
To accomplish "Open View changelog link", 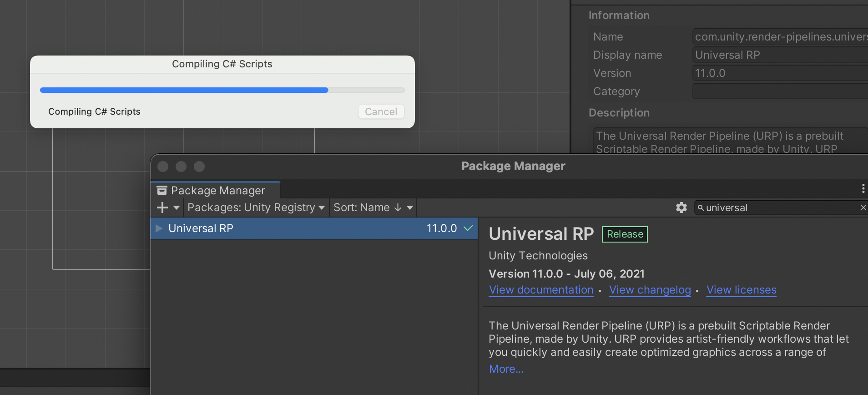I will point(650,290).
